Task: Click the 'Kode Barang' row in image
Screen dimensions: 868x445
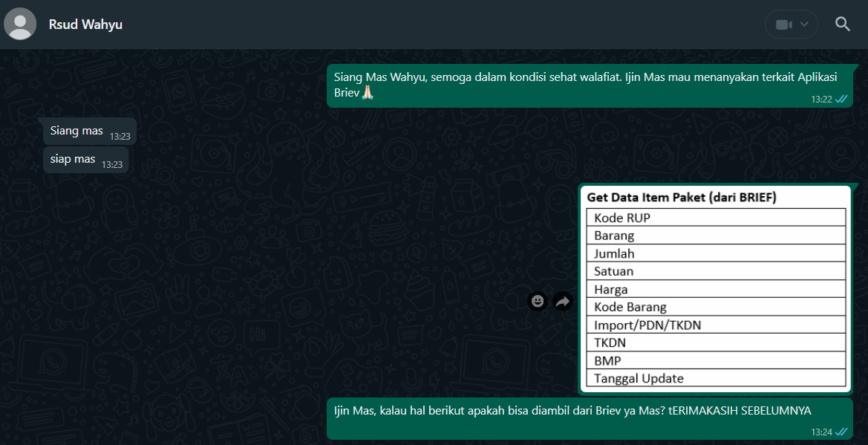Action: click(x=716, y=307)
